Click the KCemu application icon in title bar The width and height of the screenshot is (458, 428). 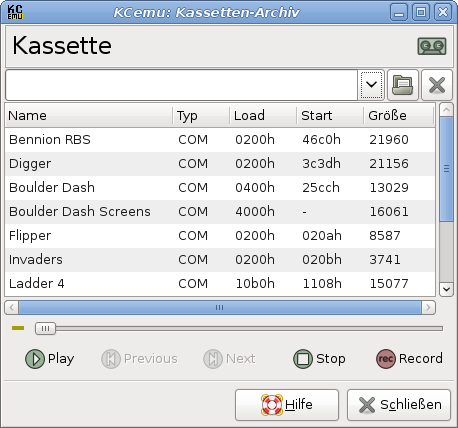pos(15,12)
